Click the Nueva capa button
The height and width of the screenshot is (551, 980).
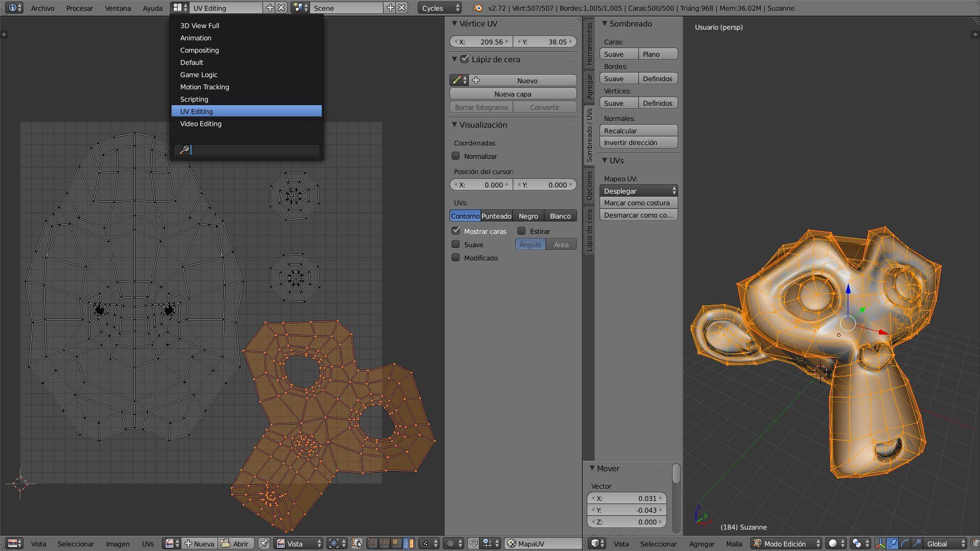coord(513,93)
